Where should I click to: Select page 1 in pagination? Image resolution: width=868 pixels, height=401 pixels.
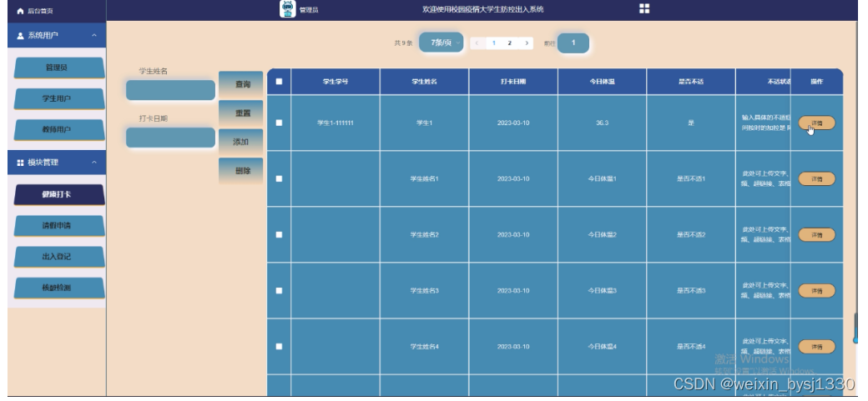point(494,43)
